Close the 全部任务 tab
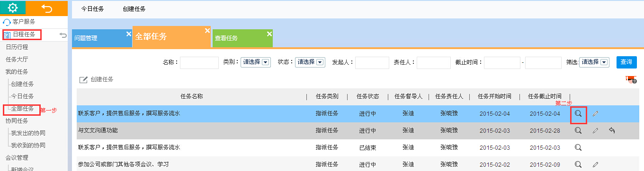Screen dimensions: 644x171 [x=207, y=30]
